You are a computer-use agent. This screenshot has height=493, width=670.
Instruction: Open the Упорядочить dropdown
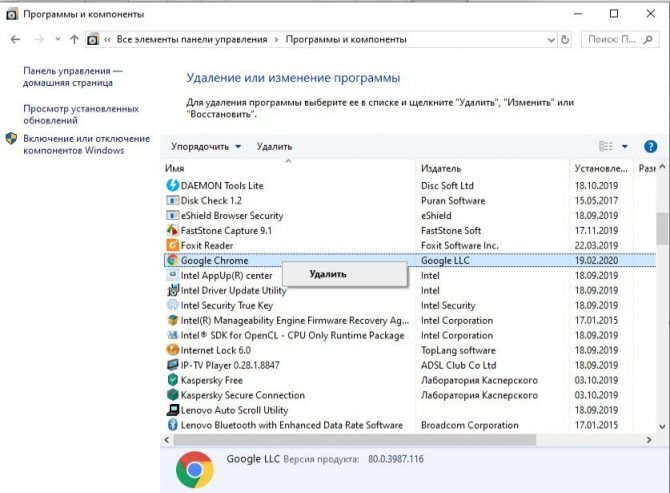point(206,147)
